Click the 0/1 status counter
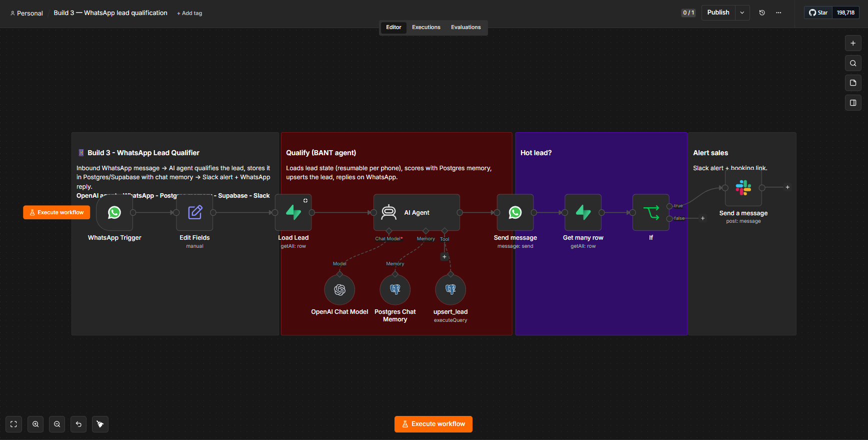 (688, 13)
